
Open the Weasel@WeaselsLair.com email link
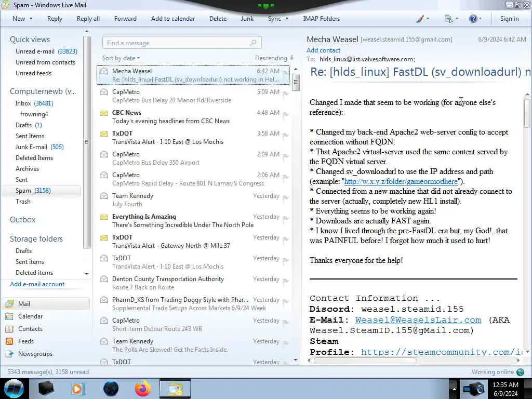tap(418, 320)
